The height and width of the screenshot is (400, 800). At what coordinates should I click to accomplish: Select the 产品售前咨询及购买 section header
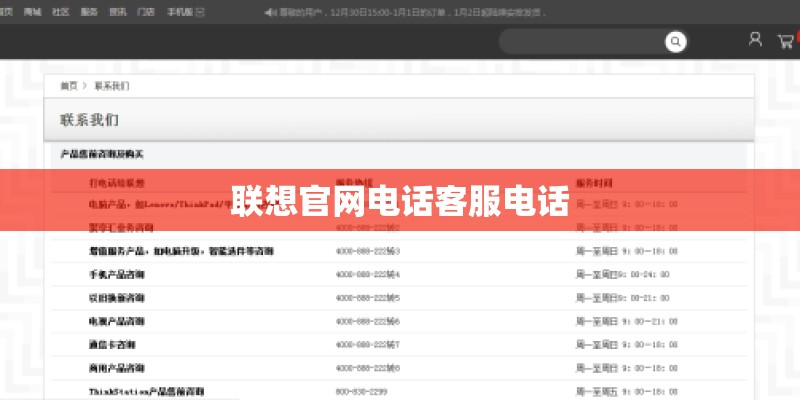tap(102, 154)
